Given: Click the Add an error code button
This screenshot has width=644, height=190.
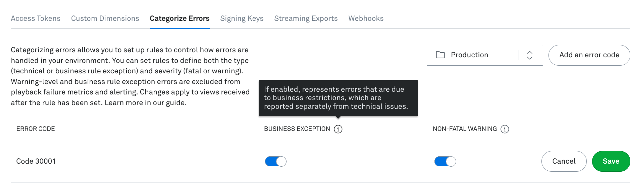Looking at the screenshot, I should (x=589, y=55).
